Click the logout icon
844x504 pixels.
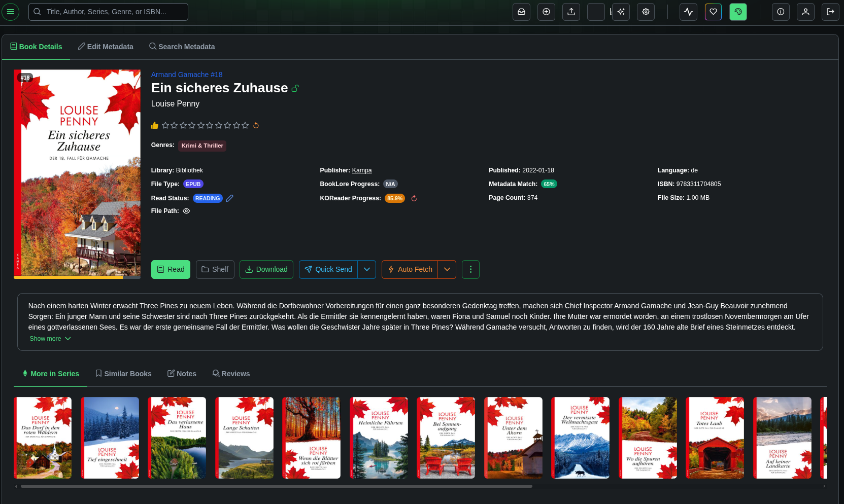830,12
